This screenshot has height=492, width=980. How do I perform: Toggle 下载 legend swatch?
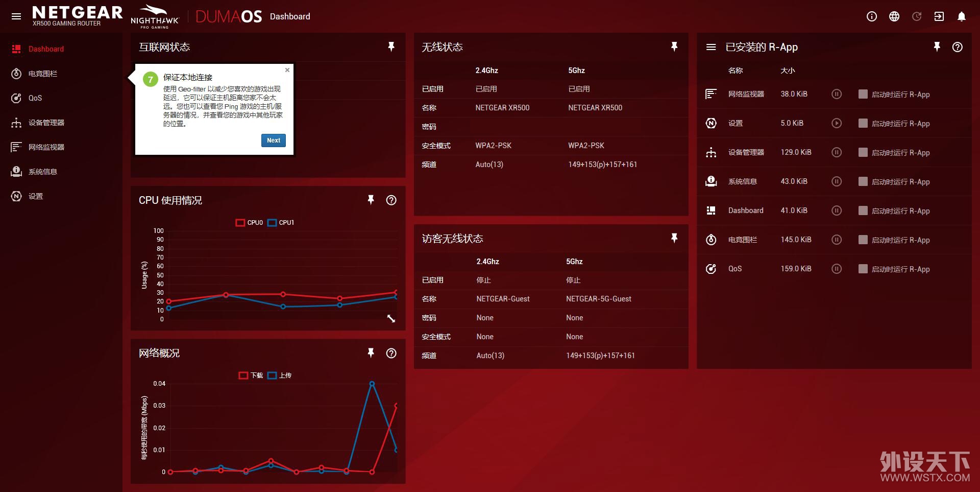(x=243, y=376)
